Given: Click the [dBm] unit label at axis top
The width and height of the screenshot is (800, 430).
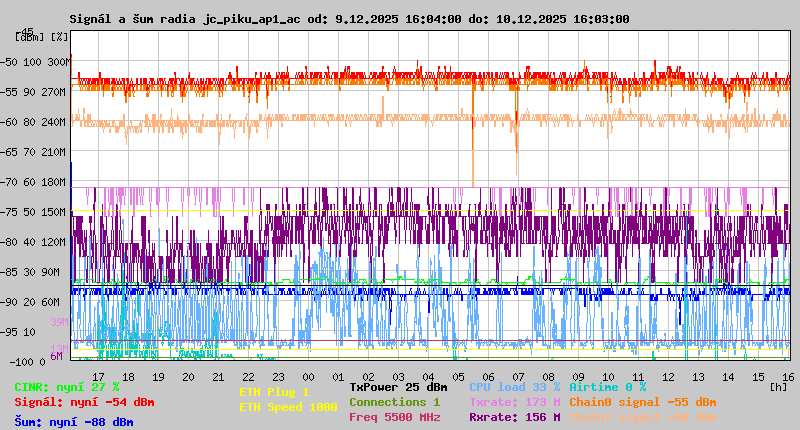Looking at the screenshot, I should coord(30,37).
